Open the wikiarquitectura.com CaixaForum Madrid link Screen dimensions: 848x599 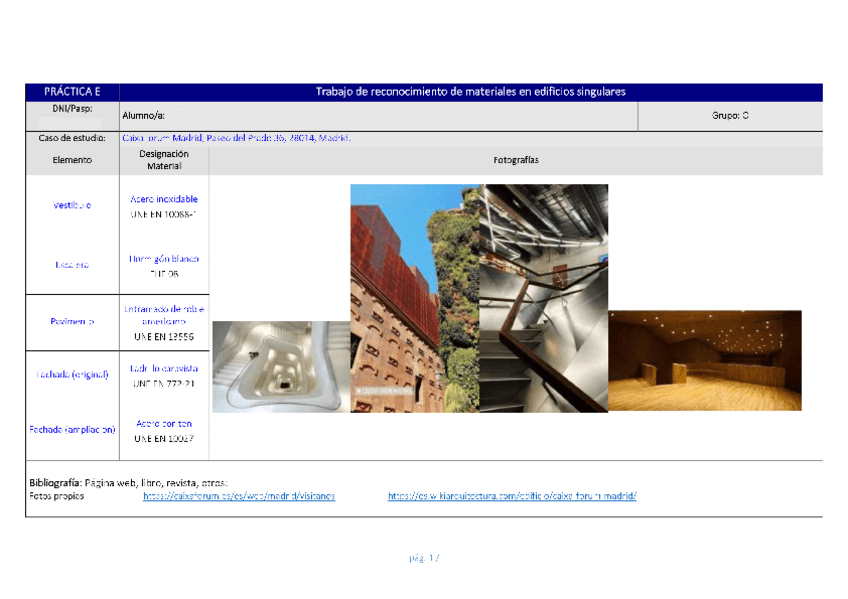[x=512, y=496]
